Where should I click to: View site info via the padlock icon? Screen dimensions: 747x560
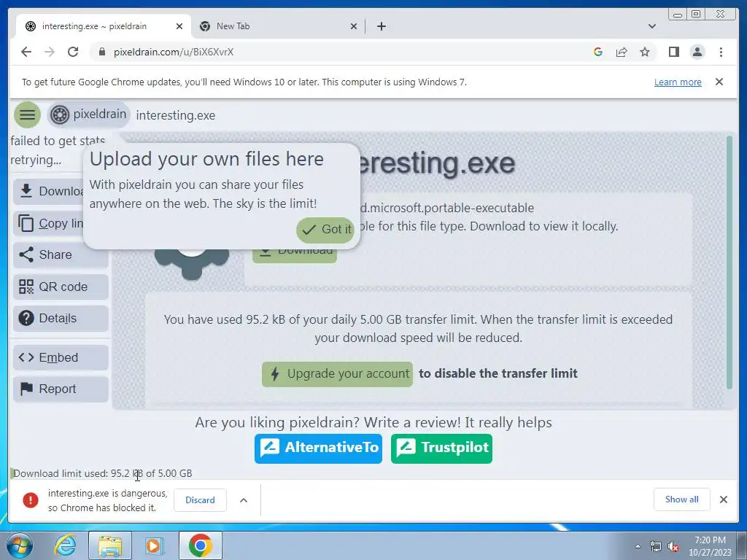point(101,52)
